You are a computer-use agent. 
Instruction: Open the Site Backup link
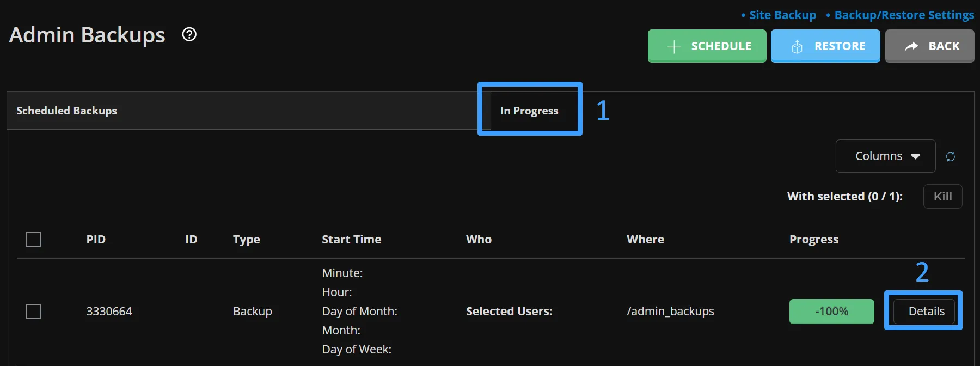point(782,15)
